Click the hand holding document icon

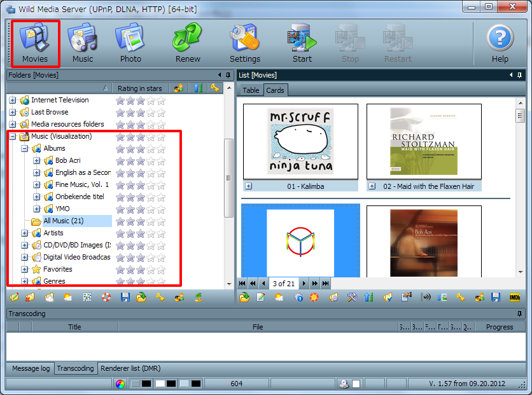coord(406,297)
